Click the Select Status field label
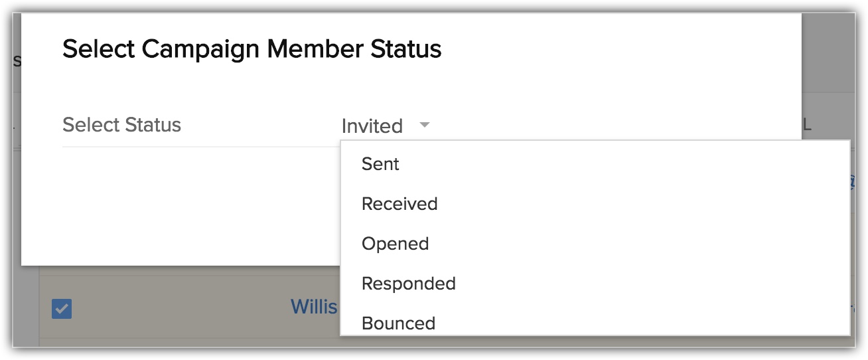Screen dimensions: 868x360 coord(121,125)
